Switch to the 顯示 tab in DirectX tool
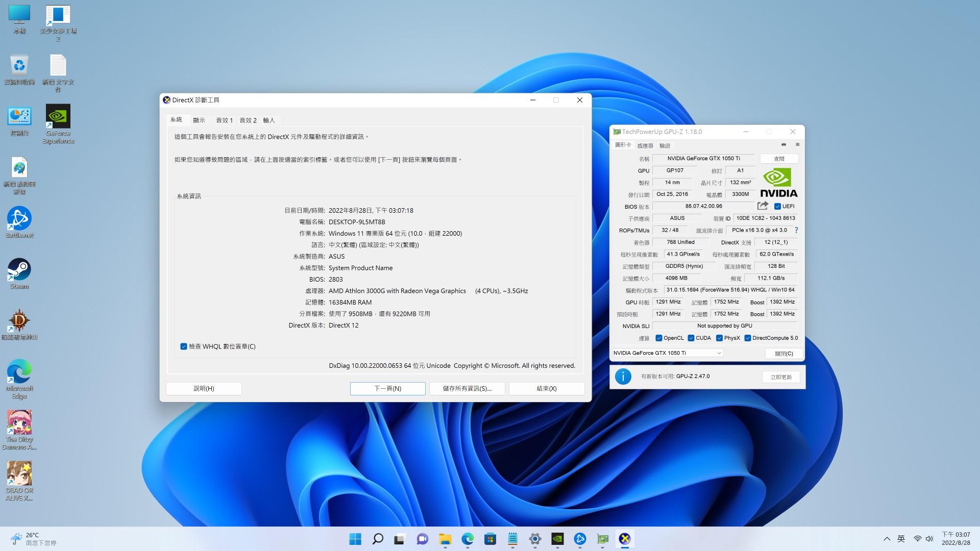The width and height of the screenshot is (980, 551). pos(199,120)
